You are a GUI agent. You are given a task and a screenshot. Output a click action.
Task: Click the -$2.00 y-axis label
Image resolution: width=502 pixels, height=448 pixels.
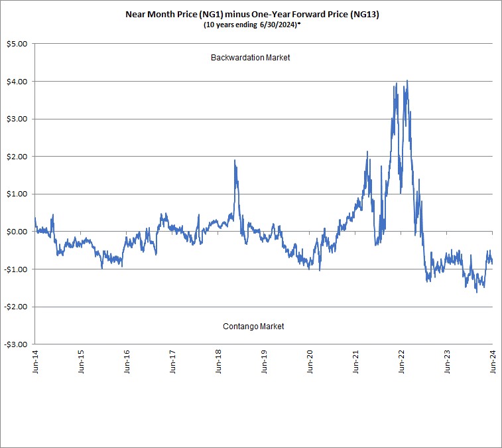[x=16, y=307]
